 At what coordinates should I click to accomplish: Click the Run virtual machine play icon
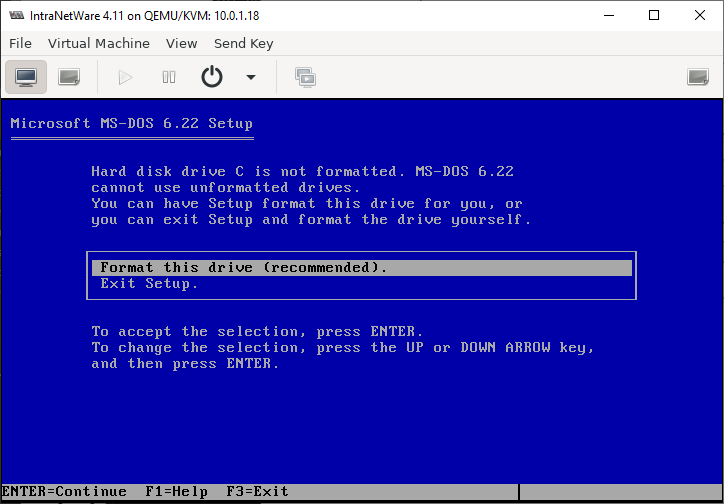coord(125,77)
